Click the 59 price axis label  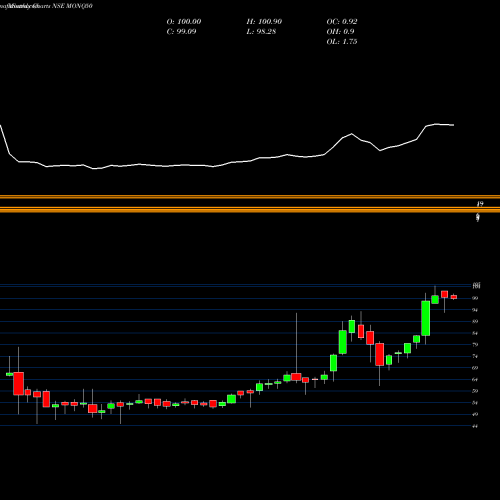[x=475, y=391]
